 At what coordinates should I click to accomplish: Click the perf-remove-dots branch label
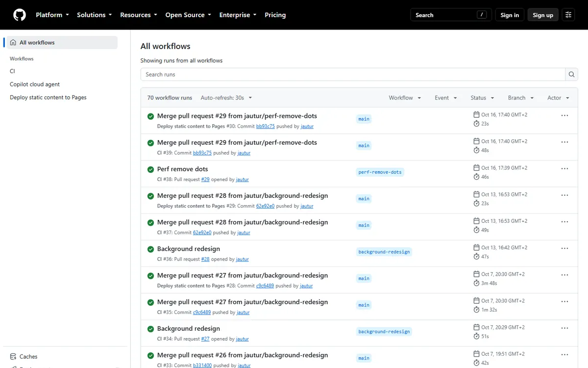(x=380, y=172)
